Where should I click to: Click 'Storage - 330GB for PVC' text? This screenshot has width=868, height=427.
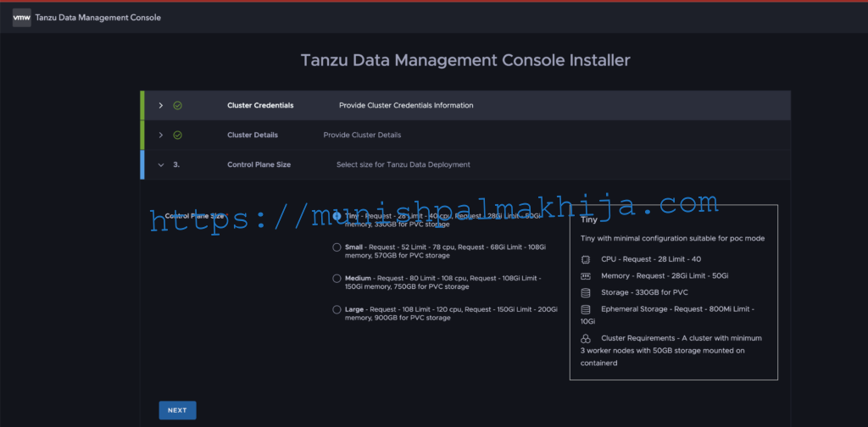point(644,292)
